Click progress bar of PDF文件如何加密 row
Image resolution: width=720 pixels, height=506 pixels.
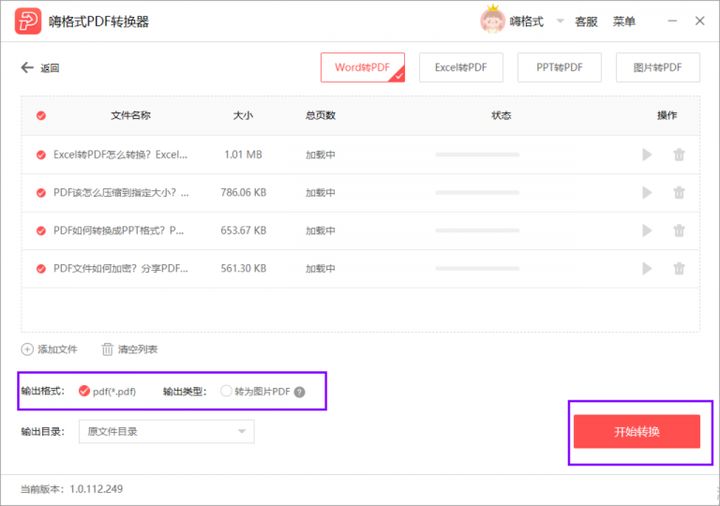click(478, 268)
